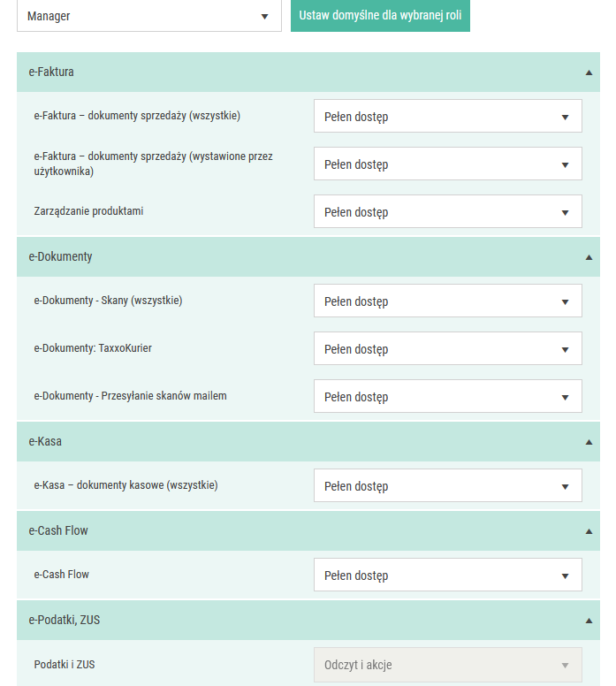Collapse the e-Kasa section arrow
The height and width of the screenshot is (686, 616).
589,442
